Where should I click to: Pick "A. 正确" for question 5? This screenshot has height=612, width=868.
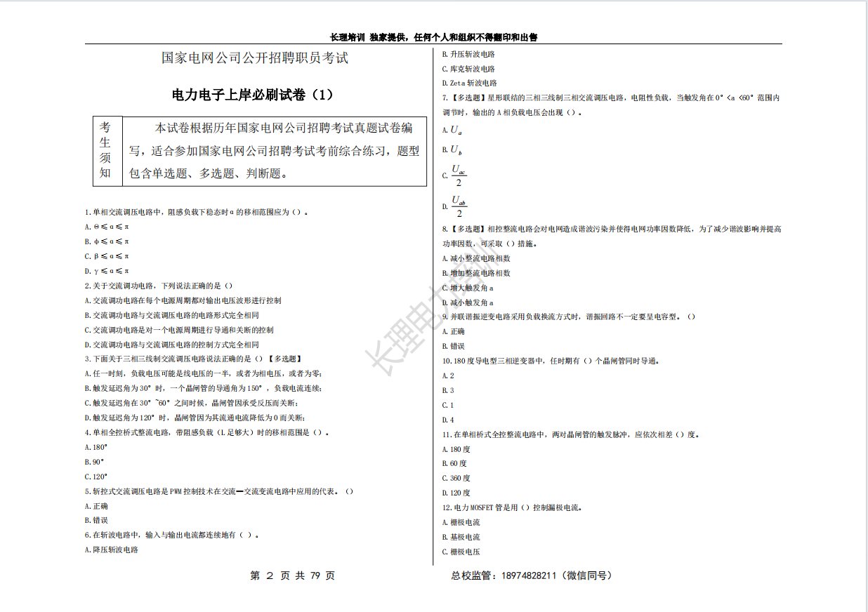(x=96, y=506)
